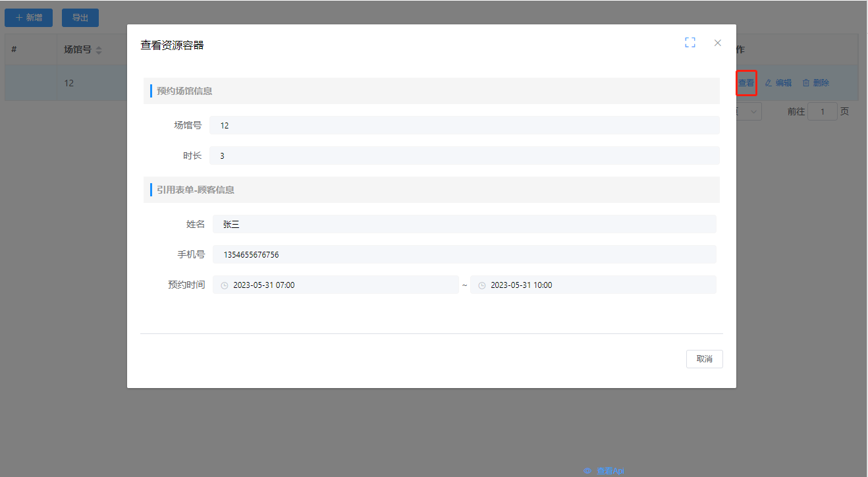
Task: Open the 查看Api link with eye icon
Action: 604,470
